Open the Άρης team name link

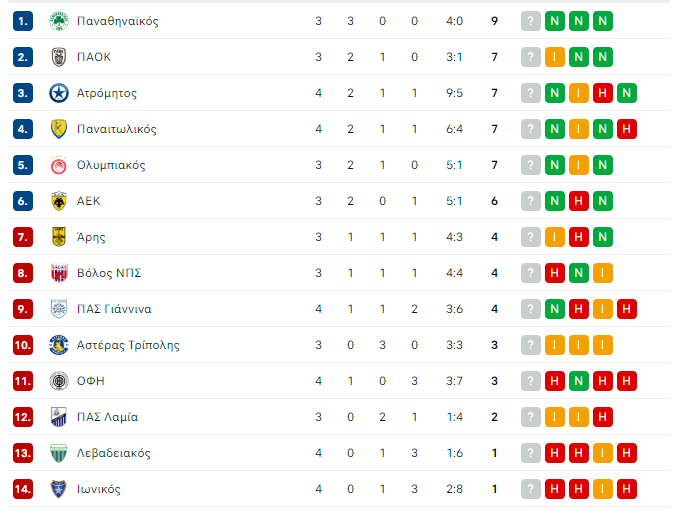tap(91, 237)
